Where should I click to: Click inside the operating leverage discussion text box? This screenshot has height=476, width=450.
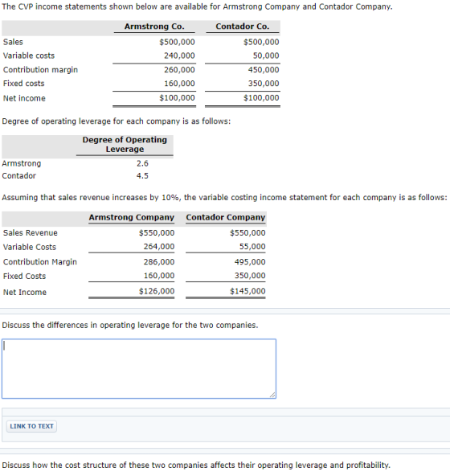click(139, 368)
